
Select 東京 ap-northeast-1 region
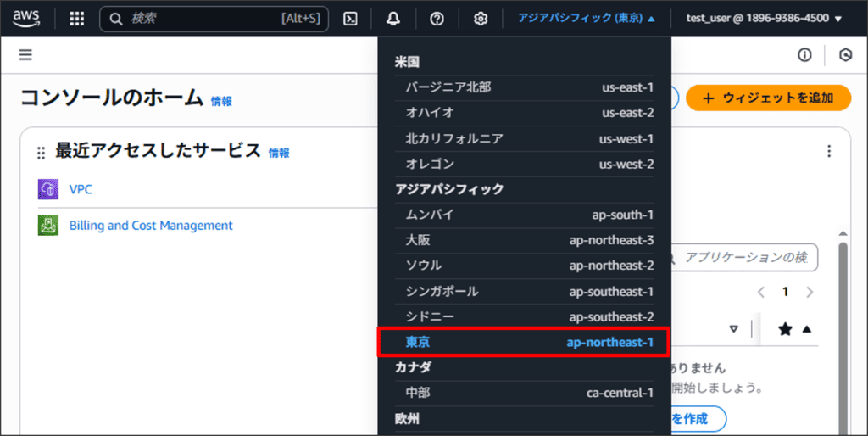[524, 343]
